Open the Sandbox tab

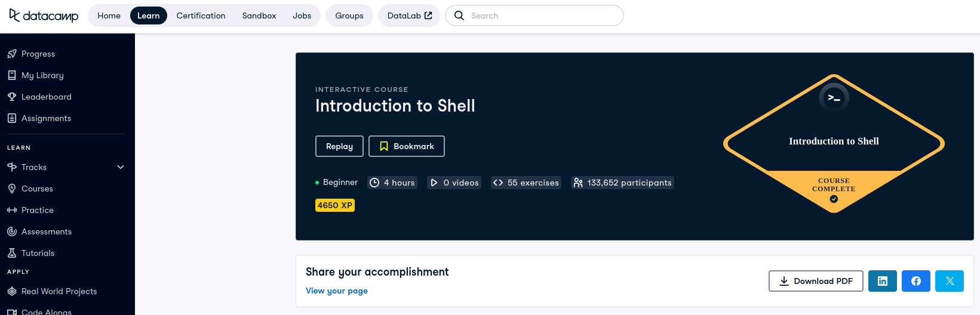(x=259, y=16)
